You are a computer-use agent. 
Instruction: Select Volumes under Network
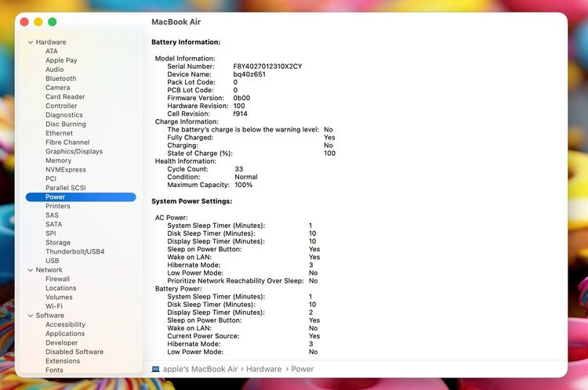point(59,297)
